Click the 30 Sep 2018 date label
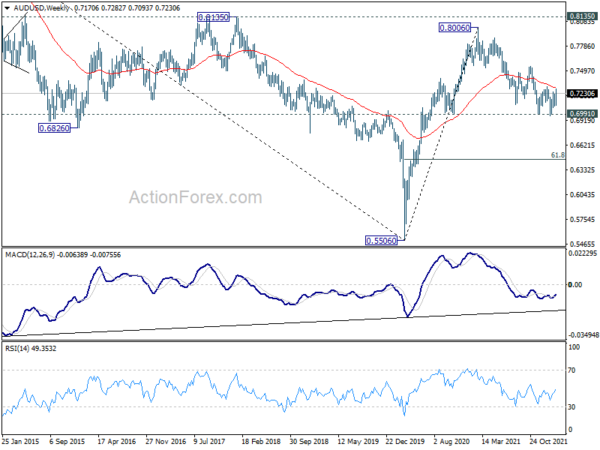The width and height of the screenshot is (600, 450). coord(309,442)
